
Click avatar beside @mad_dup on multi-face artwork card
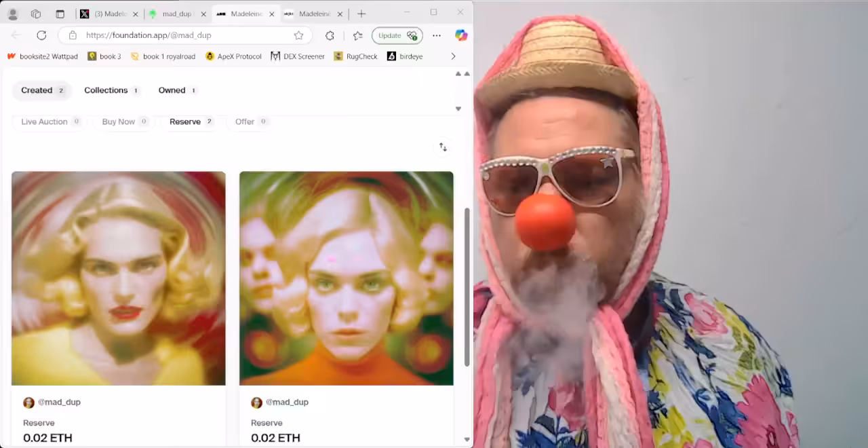coord(256,403)
